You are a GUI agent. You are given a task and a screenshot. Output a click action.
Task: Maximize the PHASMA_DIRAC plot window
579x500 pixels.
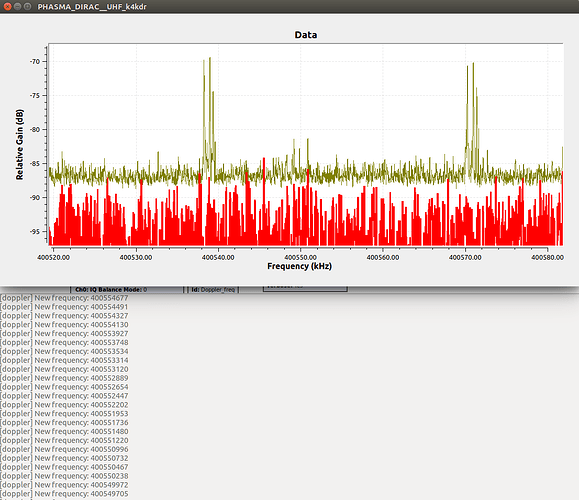pyautogui.click(x=27, y=6)
